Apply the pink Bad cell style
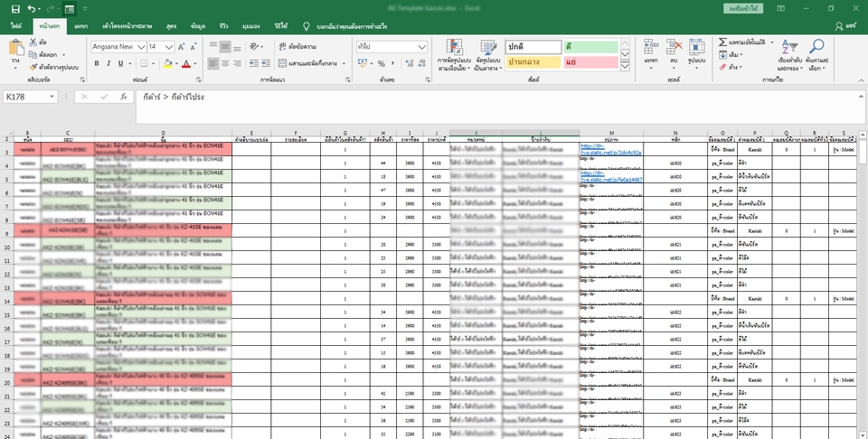Viewport: 868px width, 439px height. click(x=591, y=62)
